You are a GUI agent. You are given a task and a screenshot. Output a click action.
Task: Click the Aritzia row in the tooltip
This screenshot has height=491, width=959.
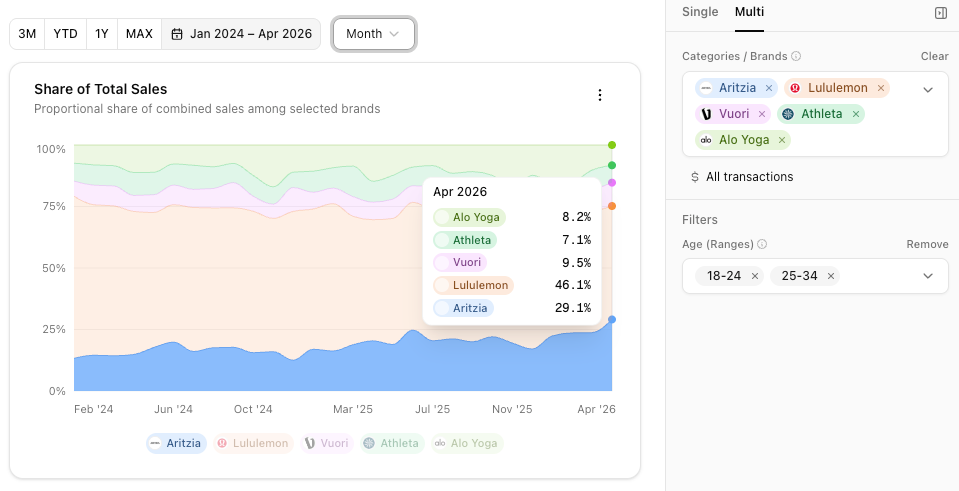(x=512, y=308)
